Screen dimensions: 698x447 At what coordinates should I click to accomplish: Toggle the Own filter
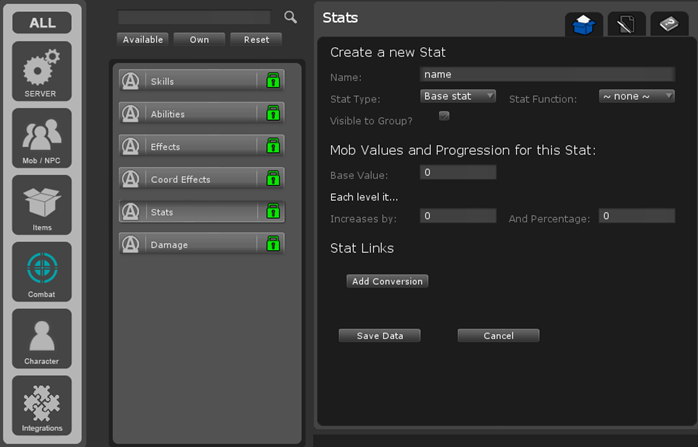199,40
